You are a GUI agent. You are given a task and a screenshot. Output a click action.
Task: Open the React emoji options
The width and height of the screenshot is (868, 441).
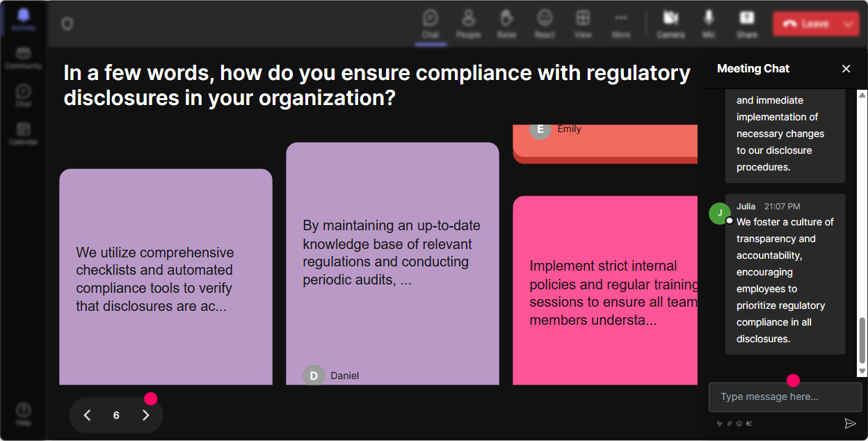(x=545, y=23)
